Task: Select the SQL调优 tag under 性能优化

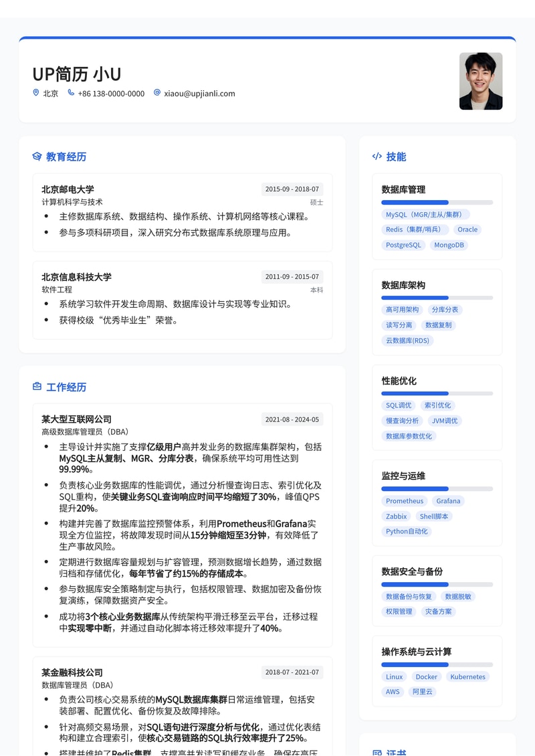Action: point(398,405)
